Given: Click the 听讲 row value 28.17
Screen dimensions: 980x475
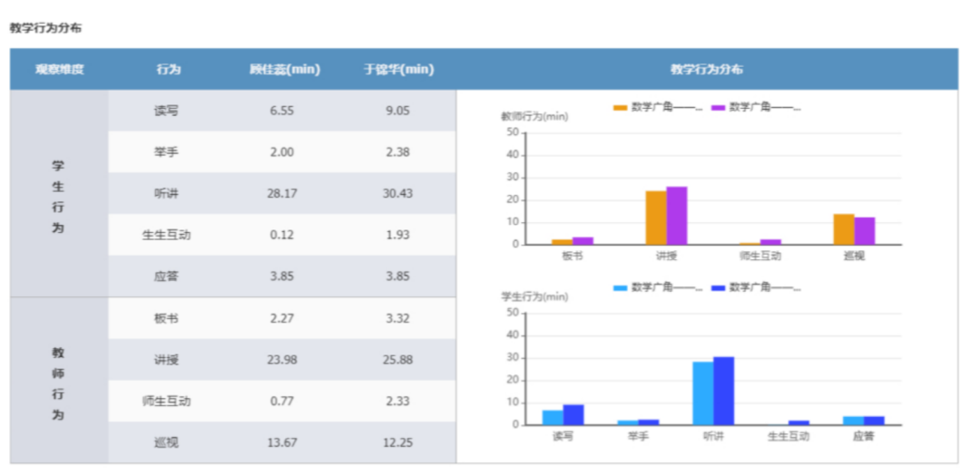Looking at the screenshot, I should click(282, 193).
